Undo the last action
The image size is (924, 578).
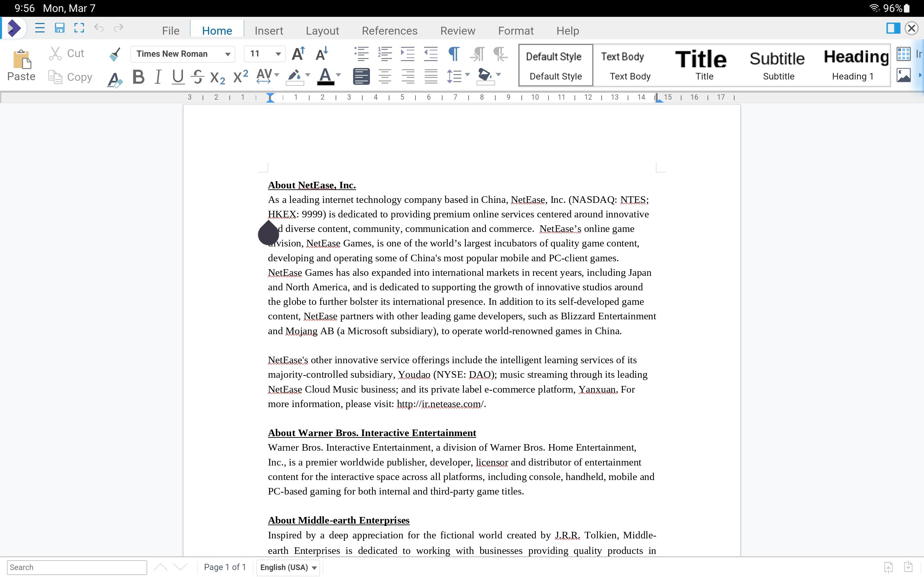pyautogui.click(x=99, y=28)
